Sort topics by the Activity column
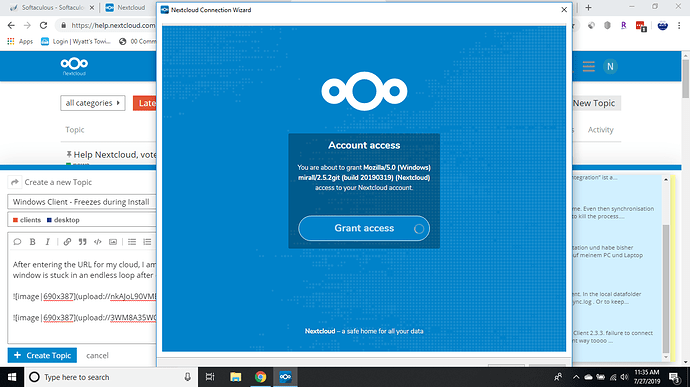Viewport: 690px width, 387px height. 600,129
